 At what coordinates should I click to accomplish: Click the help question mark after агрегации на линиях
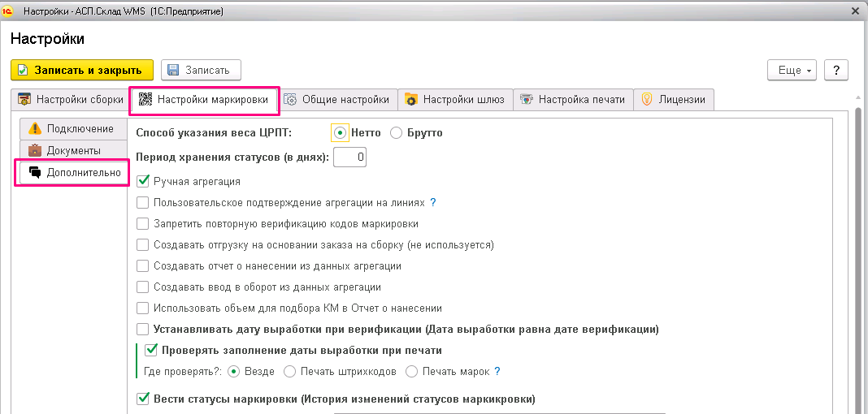pos(433,202)
